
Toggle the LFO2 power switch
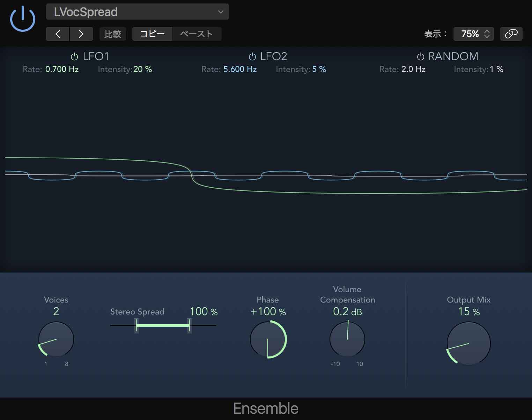252,57
